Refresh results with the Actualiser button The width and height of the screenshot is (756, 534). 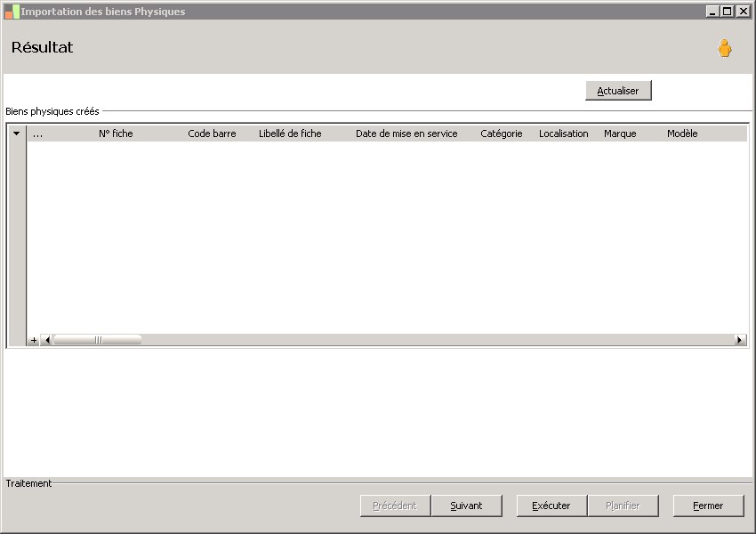tap(618, 91)
